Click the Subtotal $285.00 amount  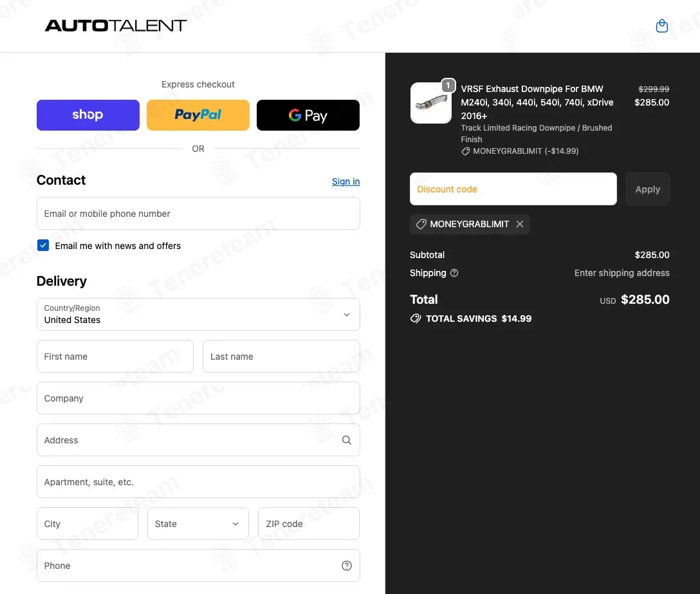tap(652, 255)
